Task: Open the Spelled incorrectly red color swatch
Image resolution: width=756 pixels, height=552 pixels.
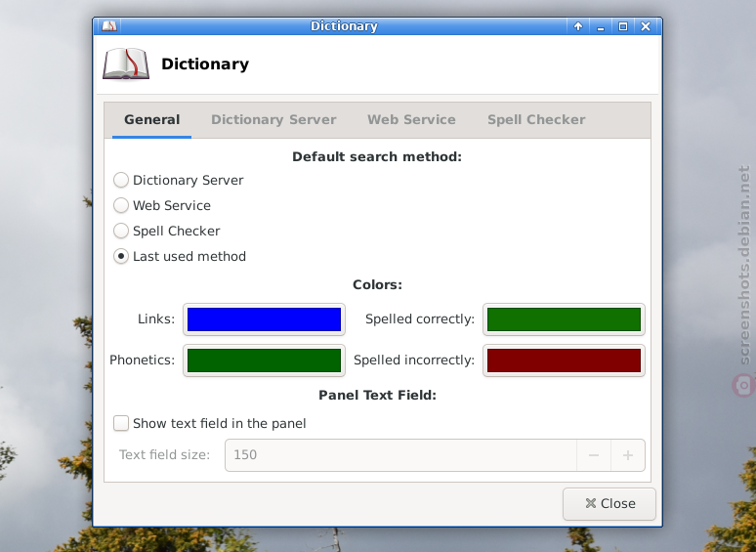Action: point(564,361)
